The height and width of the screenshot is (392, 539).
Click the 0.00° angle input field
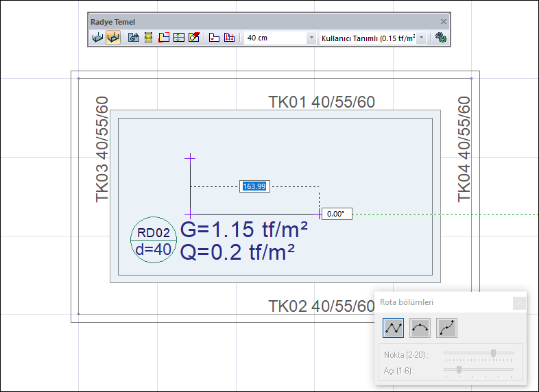tap(337, 214)
